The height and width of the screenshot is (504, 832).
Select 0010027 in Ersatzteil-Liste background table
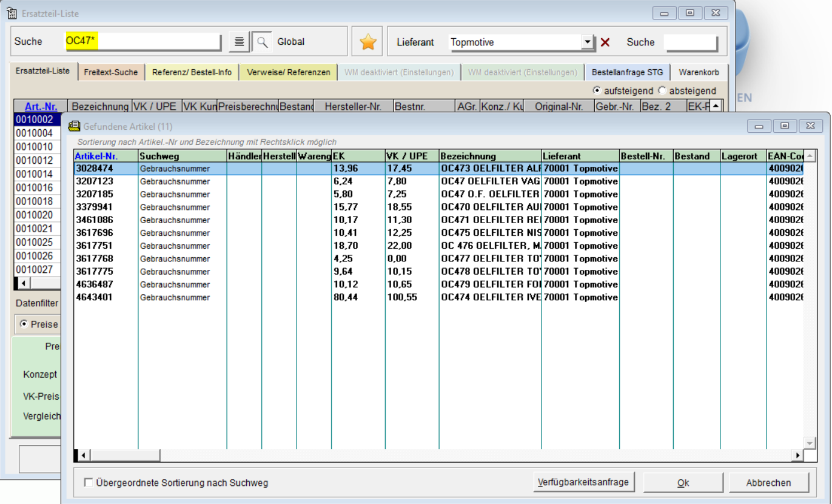pos(38,269)
